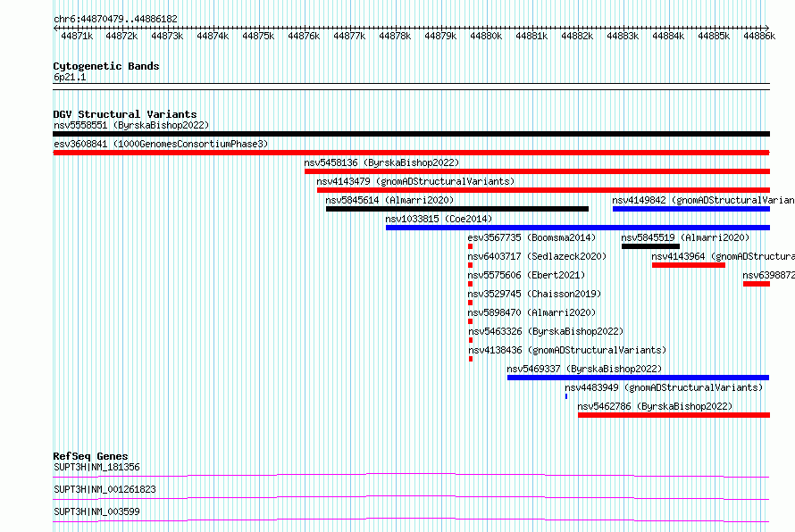The height and width of the screenshot is (532, 795).
Task: Select the blue nsv1033815 variant bar
Action: 577,228
